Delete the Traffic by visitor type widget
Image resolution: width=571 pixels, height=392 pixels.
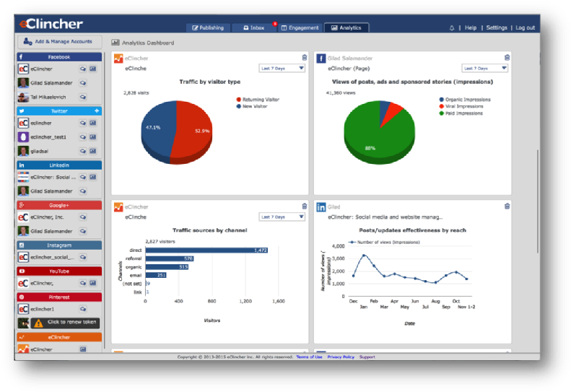pos(304,57)
